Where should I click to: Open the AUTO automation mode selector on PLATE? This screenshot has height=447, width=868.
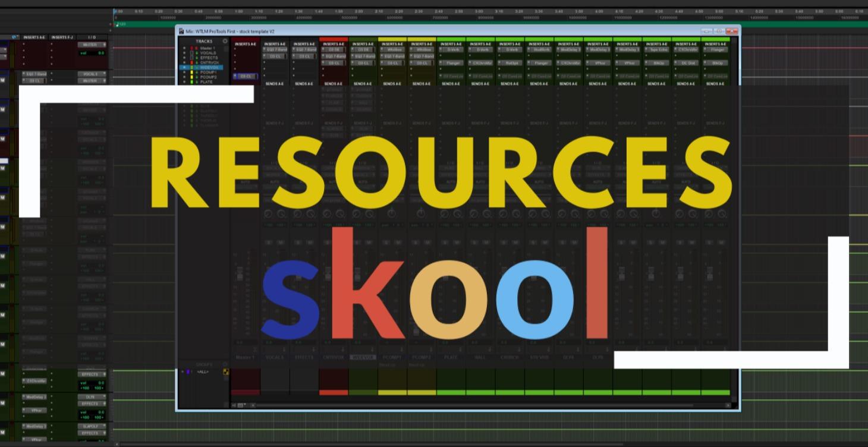451,182
